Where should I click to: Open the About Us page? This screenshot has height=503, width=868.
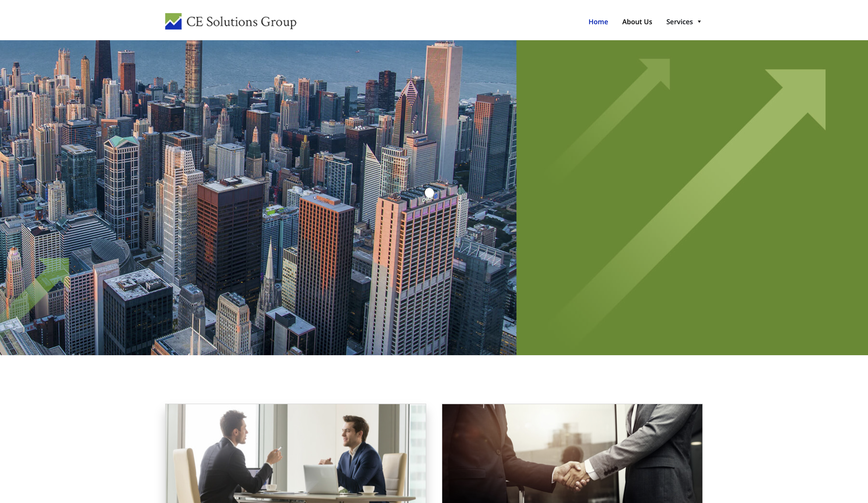coord(637,22)
